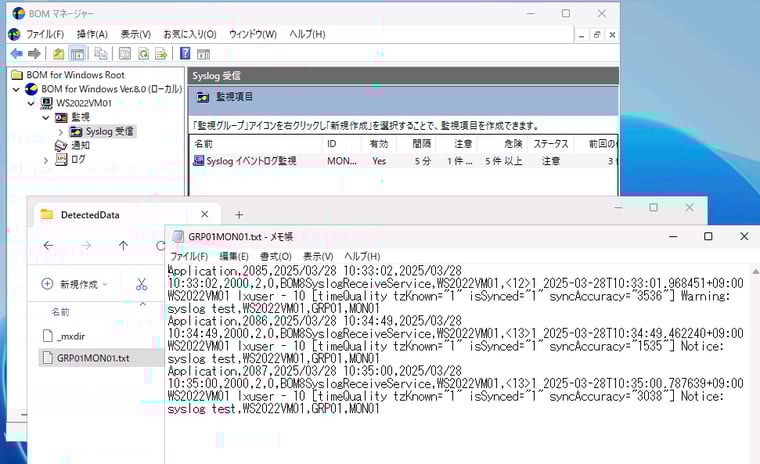
Task: Collapse the 監視 tree node
Action: click(x=46, y=117)
